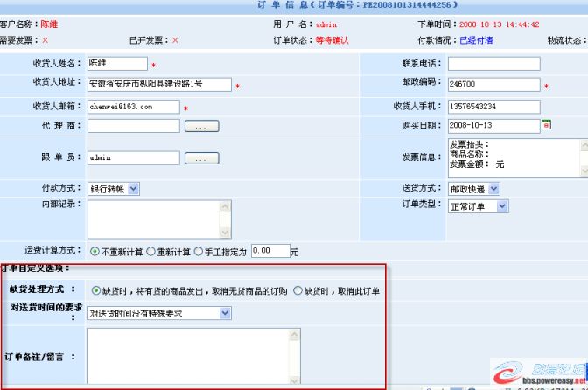Screen dimensions: 588x390
Task: Click the 内部记录 text area scrollbar
Action: (x=227, y=218)
